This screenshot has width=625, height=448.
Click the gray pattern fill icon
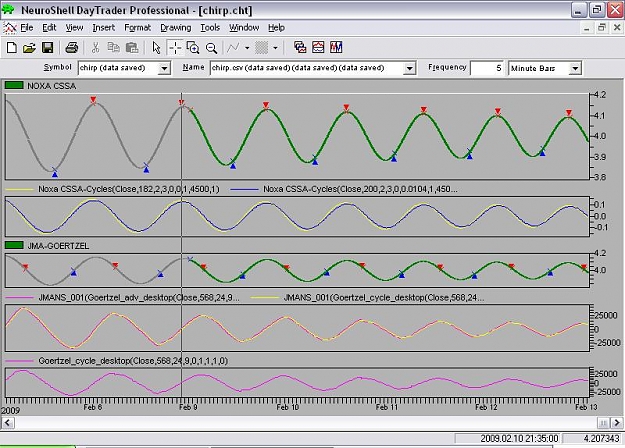click(x=261, y=48)
